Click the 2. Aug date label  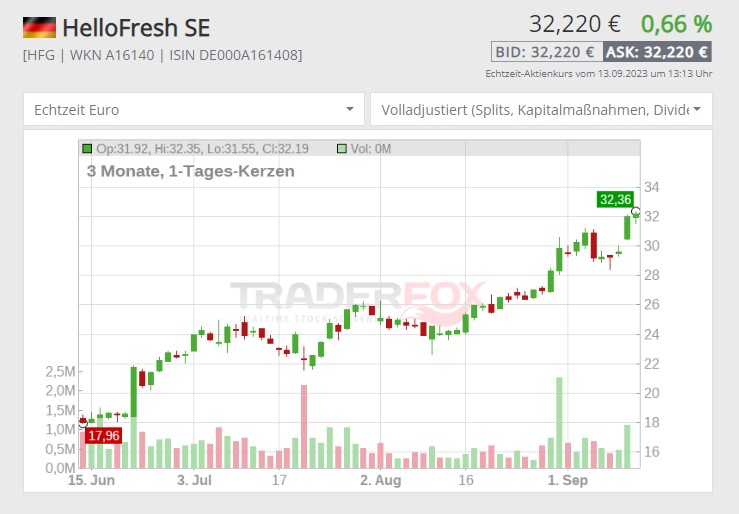381,481
